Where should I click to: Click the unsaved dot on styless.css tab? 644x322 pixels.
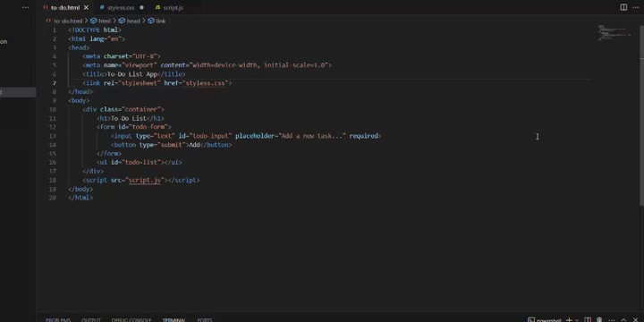(x=141, y=7)
